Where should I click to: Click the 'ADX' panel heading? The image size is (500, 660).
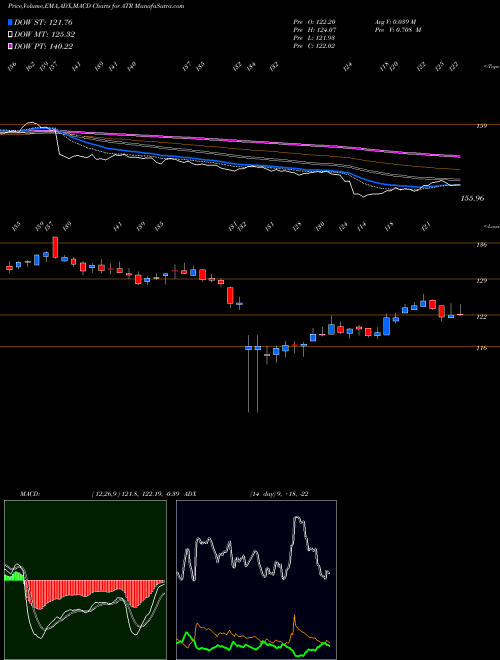[x=190, y=494]
